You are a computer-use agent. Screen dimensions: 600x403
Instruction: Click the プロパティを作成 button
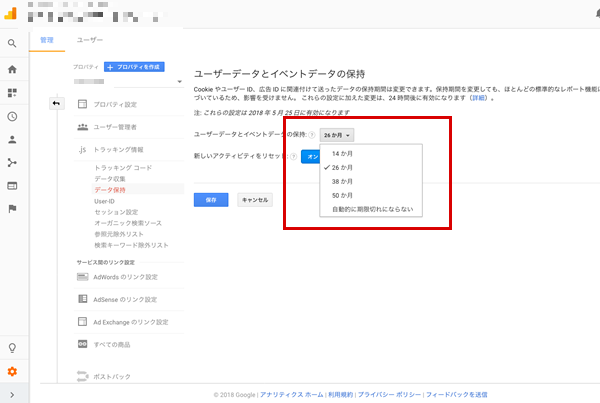(134, 65)
